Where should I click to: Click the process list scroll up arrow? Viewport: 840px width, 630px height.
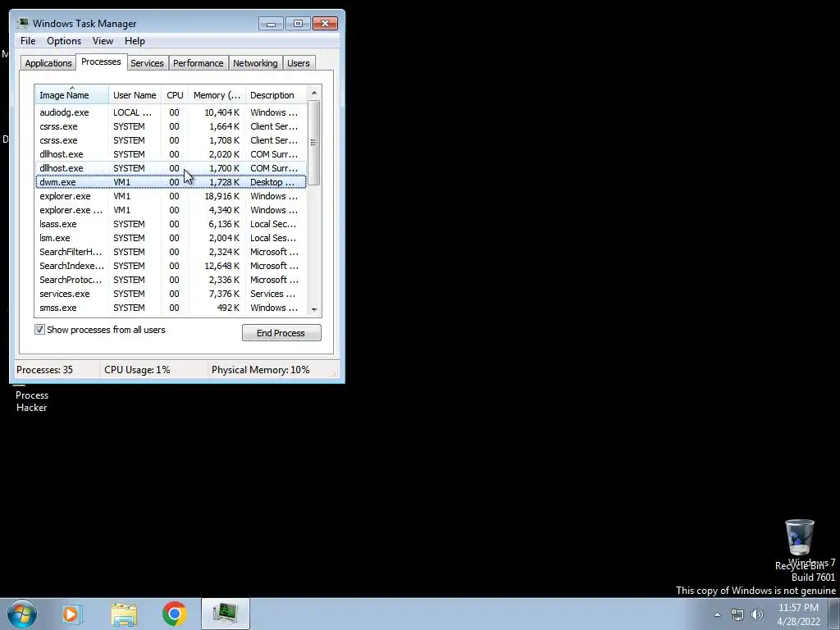coord(314,93)
